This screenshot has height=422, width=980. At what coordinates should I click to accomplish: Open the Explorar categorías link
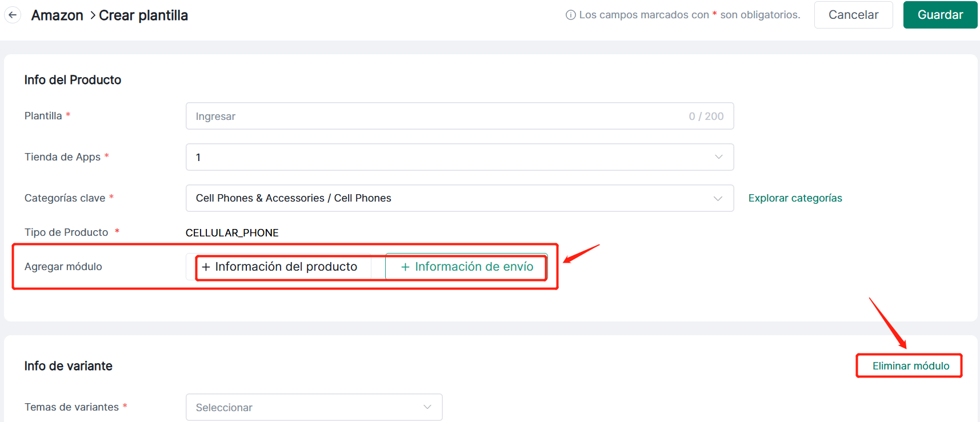795,198
